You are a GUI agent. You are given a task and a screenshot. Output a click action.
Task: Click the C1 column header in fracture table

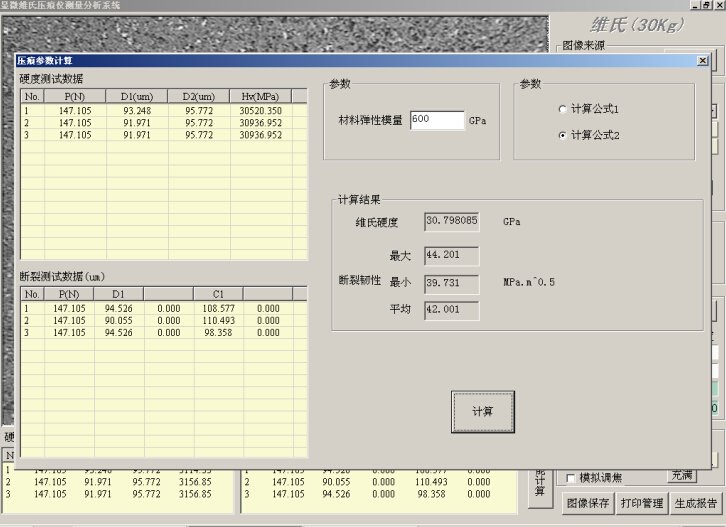coord(218,294)
